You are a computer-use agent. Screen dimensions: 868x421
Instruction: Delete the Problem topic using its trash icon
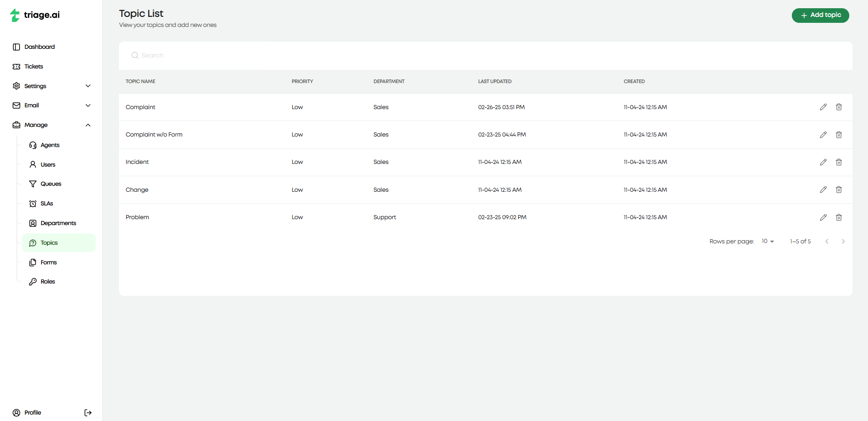tap(839, 217)
